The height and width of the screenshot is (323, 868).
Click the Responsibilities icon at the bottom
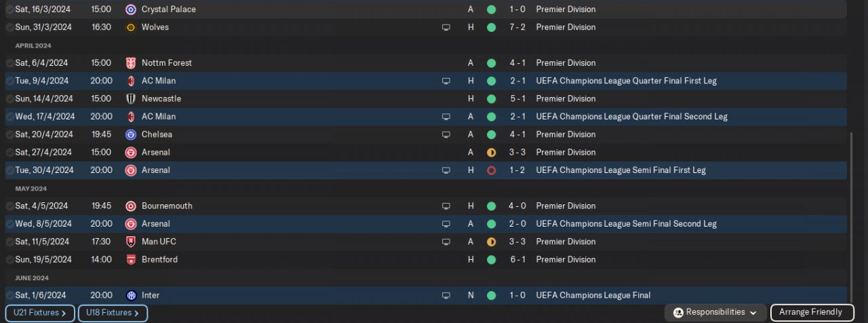[x=678, y=312]
